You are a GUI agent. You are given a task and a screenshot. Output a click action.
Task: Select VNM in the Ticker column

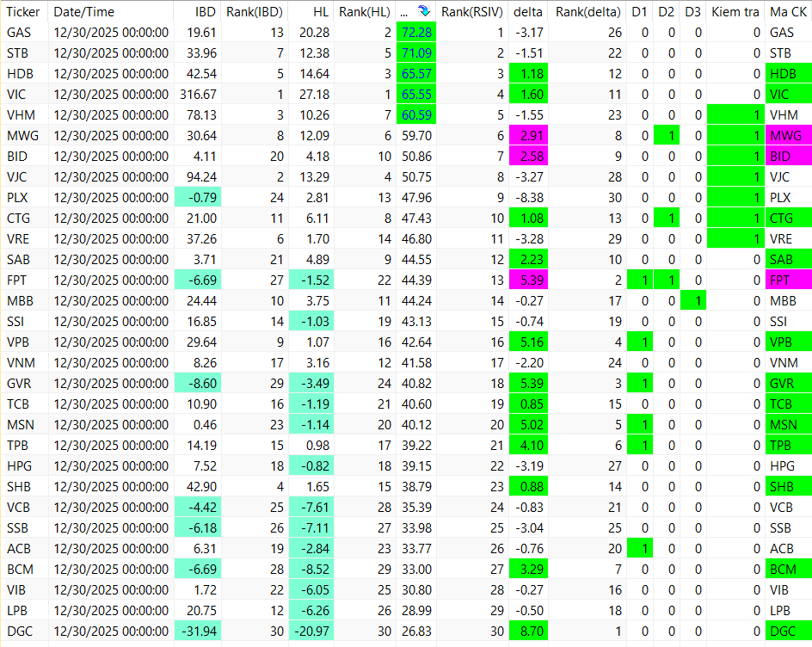point(22,363)
